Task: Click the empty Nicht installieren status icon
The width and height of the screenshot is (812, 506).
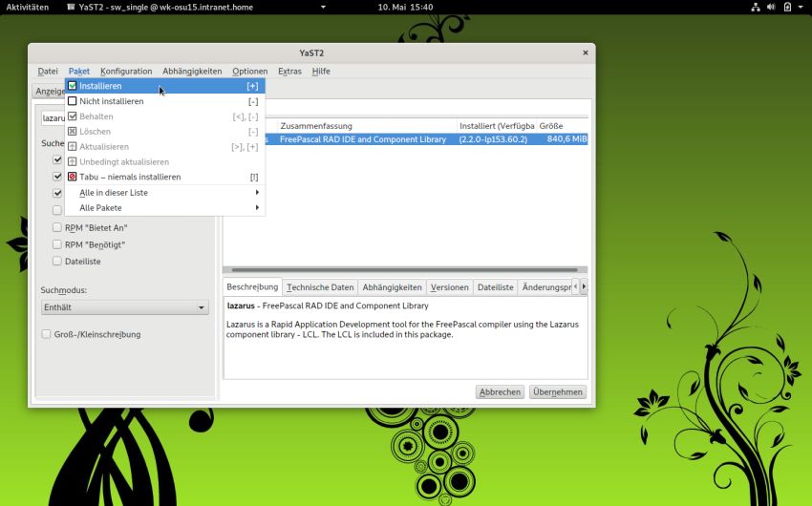Action: coord(73,101)
